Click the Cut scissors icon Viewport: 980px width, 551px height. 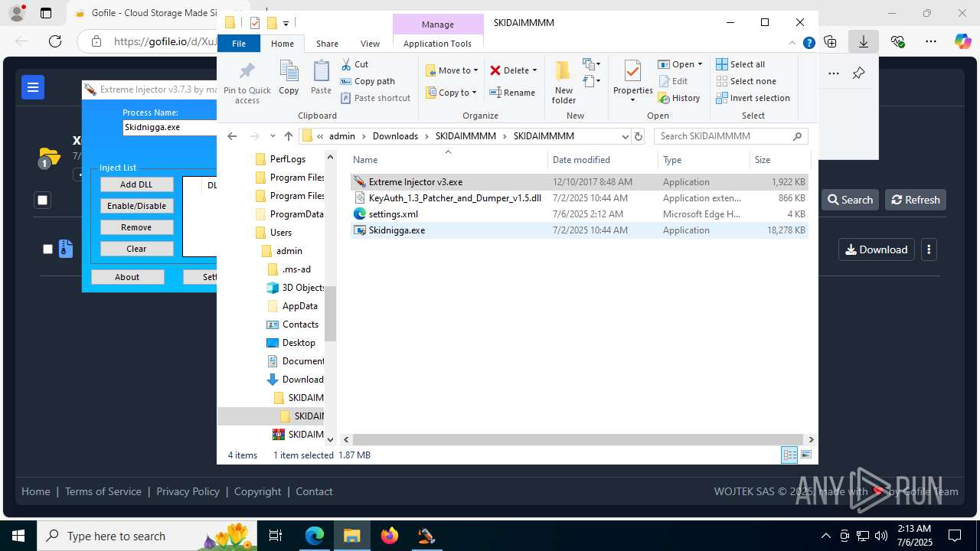[346, 64]
